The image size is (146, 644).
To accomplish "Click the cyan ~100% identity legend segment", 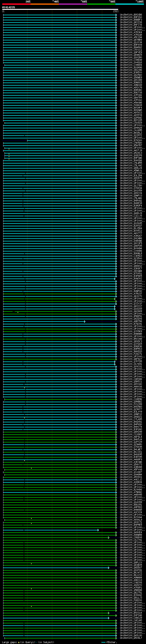I will [129, 4].
